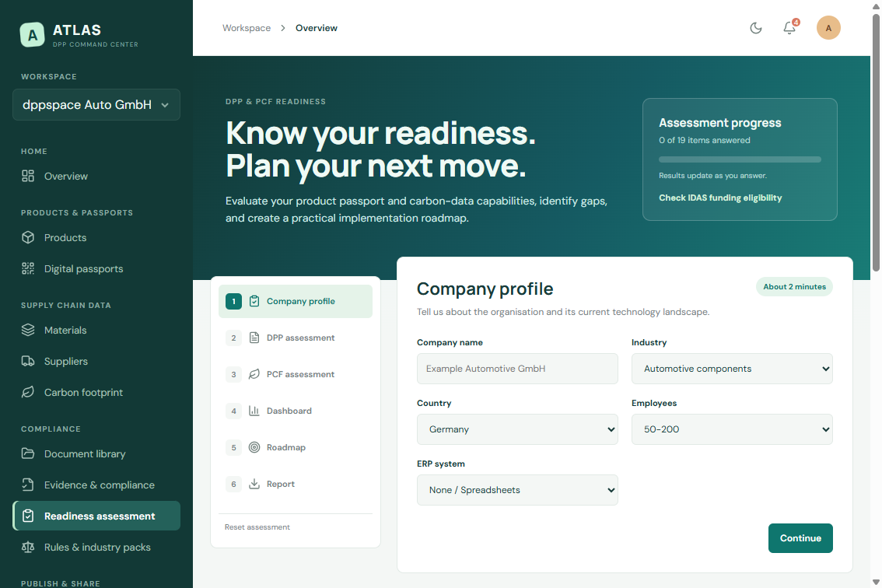
Task: Click the Carbon footprint leaf icon
Action: point(28,392)
